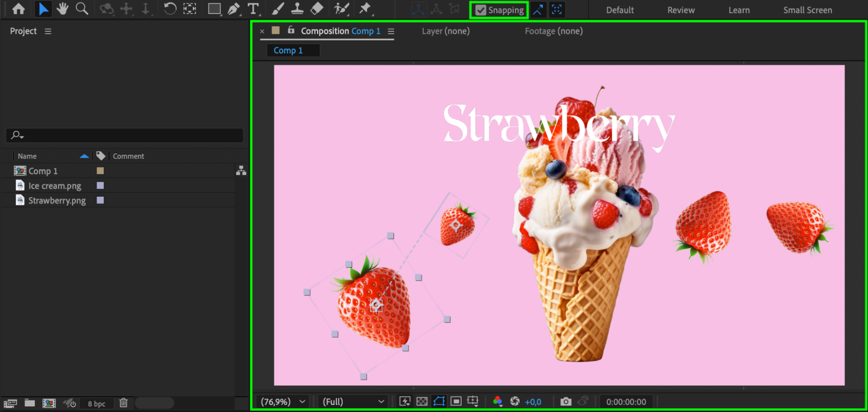Take a snapshot with the camera icon

coord(565,402)
